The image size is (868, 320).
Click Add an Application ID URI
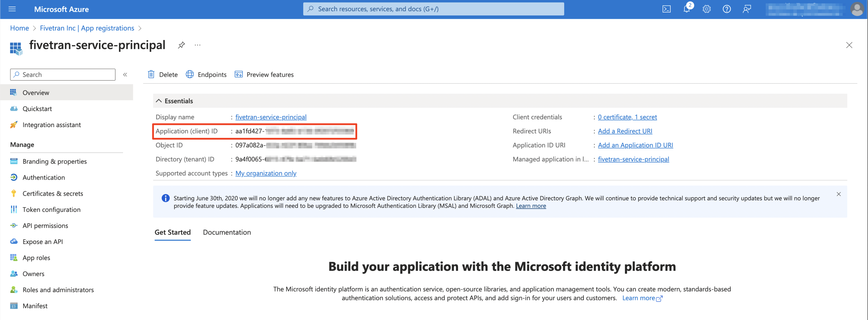(x=635, y=146)
